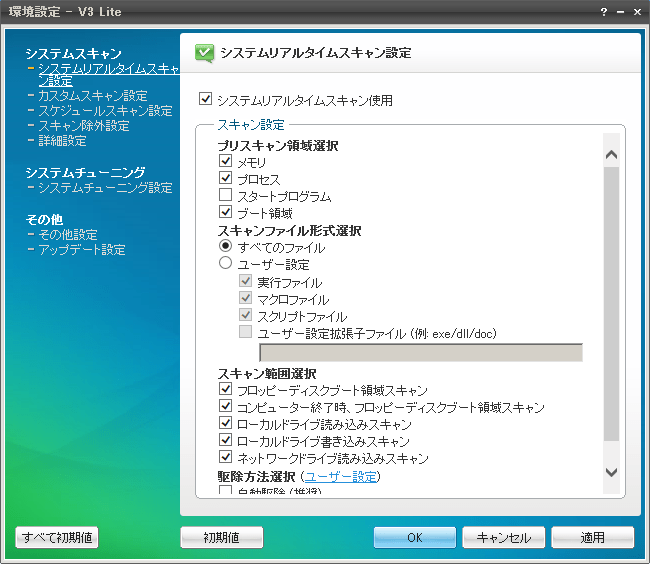Toggle マクロファイル checkbox
This screenshot has width=650, height=564.
tap(245, 298)
